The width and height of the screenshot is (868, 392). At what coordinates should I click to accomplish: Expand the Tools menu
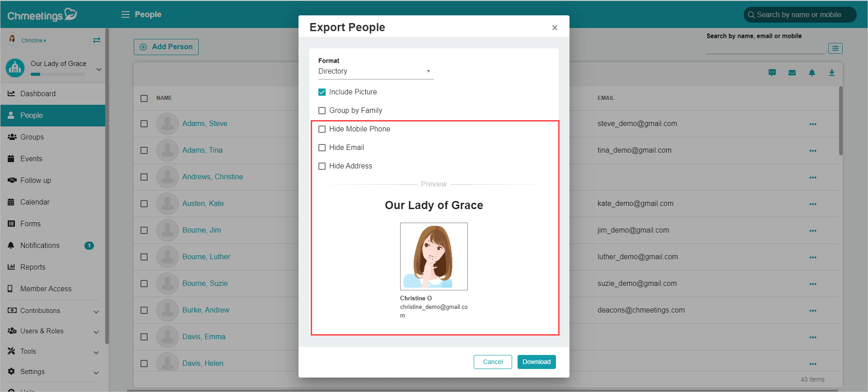pos(53,351)
